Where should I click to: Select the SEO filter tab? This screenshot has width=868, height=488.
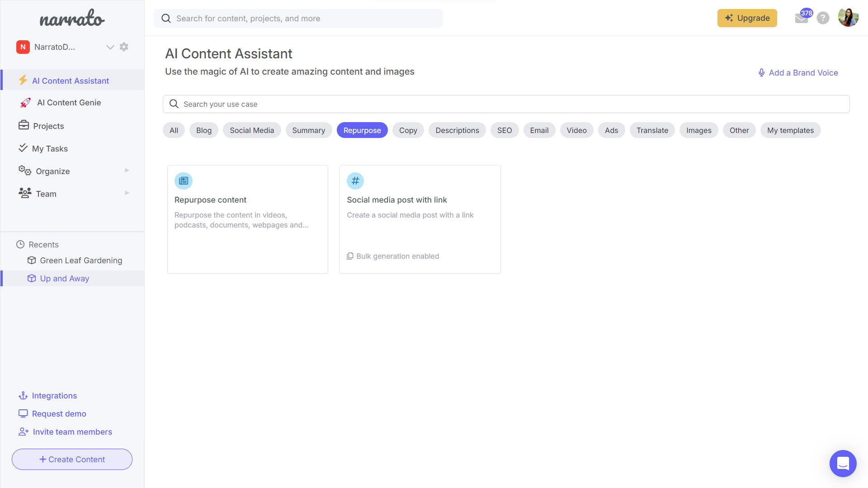click(x=505, y=130)
